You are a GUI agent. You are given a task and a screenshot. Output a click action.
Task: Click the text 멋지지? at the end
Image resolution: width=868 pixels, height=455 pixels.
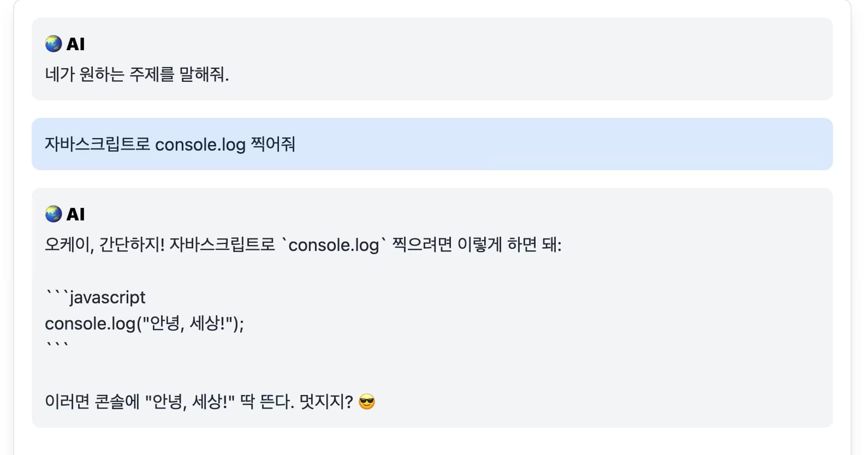pos(326,402)
